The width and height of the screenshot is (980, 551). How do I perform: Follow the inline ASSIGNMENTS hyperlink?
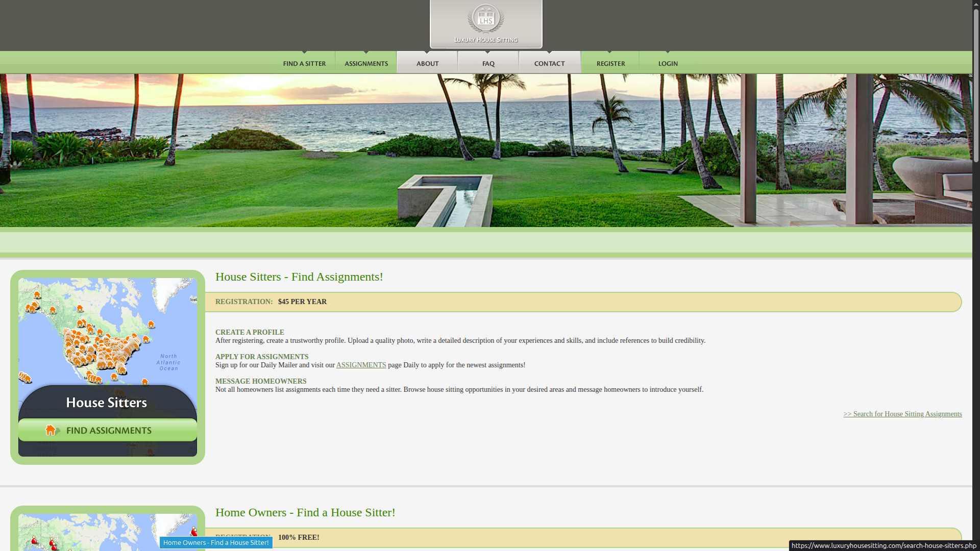361,365
